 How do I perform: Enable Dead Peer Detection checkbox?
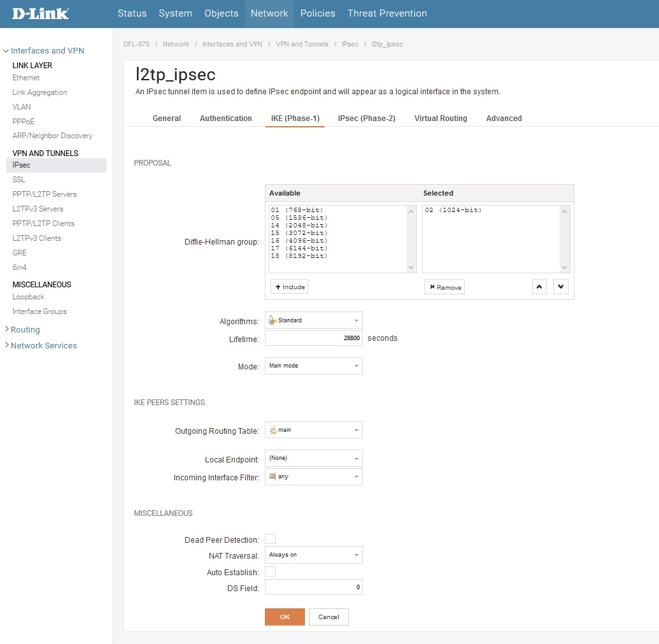271,540
